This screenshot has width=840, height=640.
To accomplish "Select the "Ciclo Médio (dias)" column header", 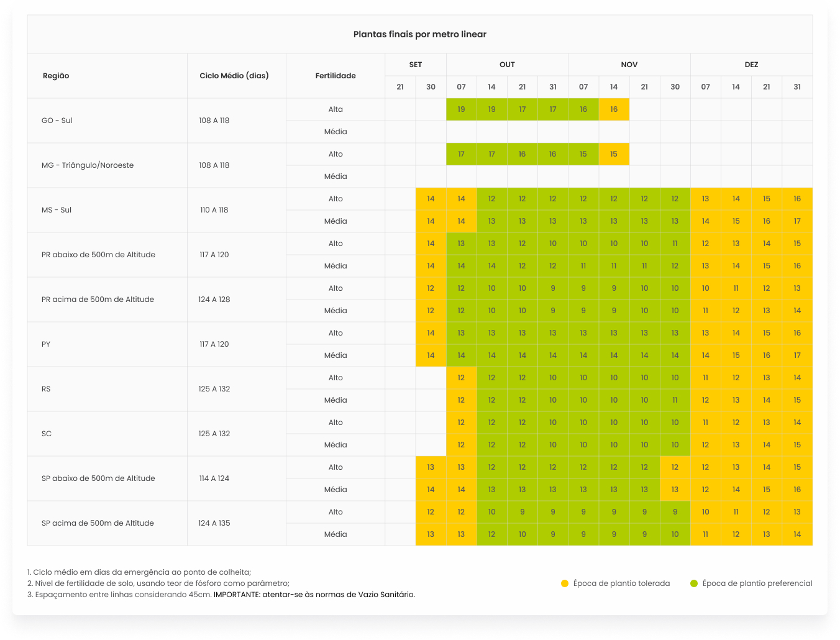I will click(x=234, y=76).
